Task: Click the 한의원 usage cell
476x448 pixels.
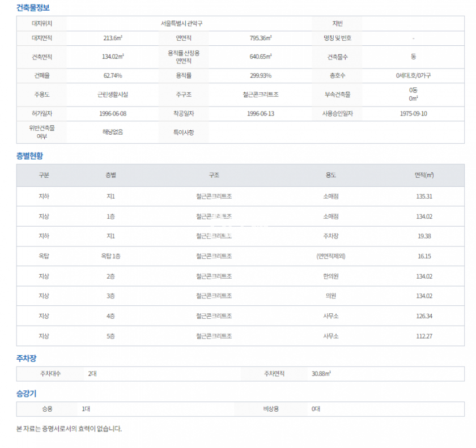Action: pos(331,276)
